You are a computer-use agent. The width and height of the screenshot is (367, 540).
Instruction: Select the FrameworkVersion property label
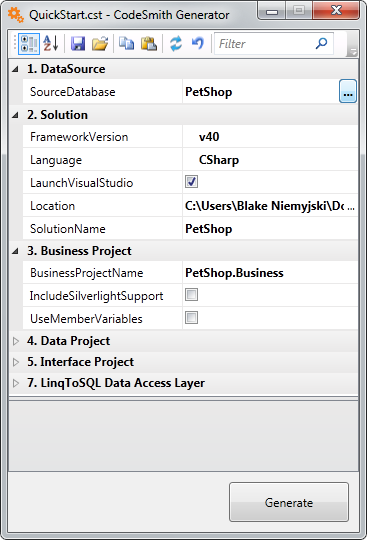click(79, 137)
